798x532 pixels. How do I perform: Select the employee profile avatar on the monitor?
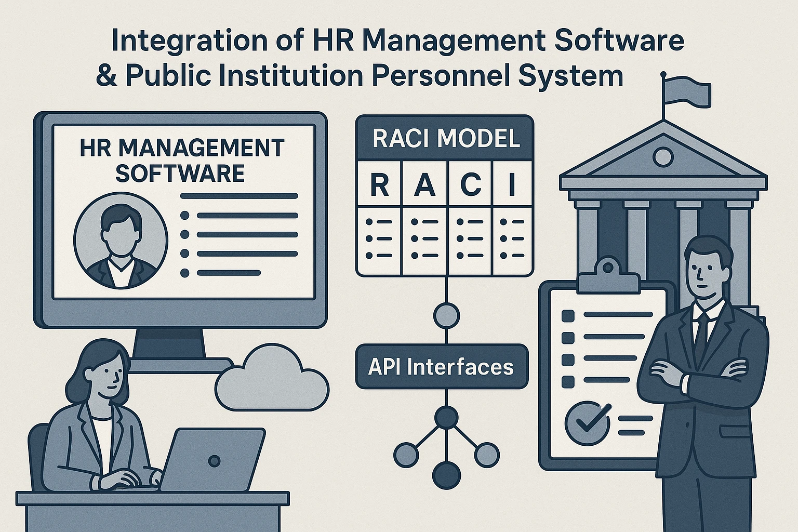[121, 241]
